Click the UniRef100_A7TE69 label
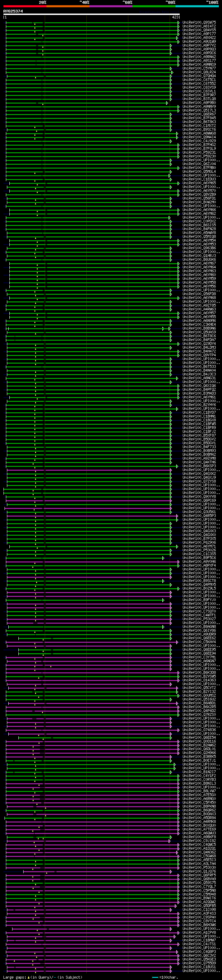This screenshot has height=980, width=222. click(x=199, y=829)
